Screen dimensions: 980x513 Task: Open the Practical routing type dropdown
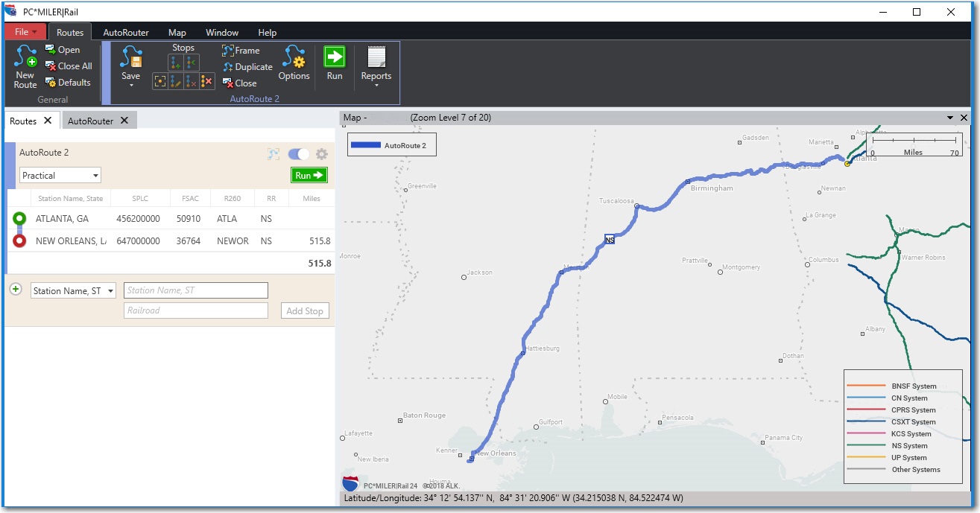[x=60, y=176]
